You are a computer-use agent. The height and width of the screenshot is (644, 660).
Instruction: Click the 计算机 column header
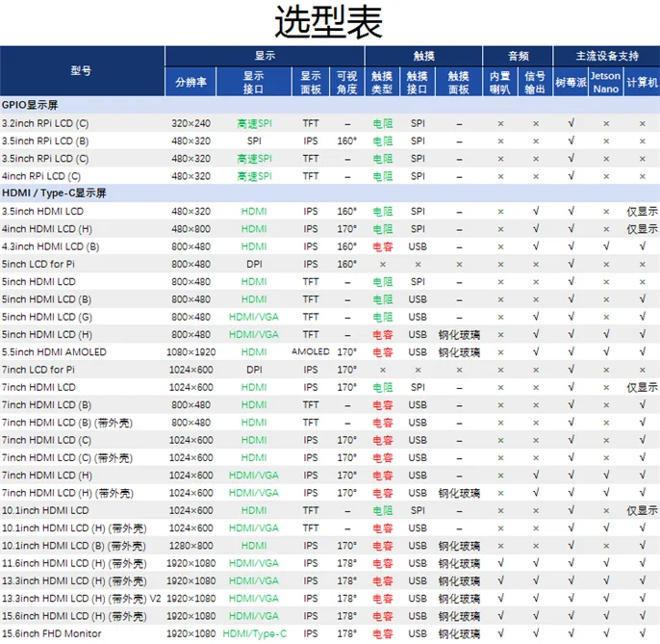click(642, 82)
